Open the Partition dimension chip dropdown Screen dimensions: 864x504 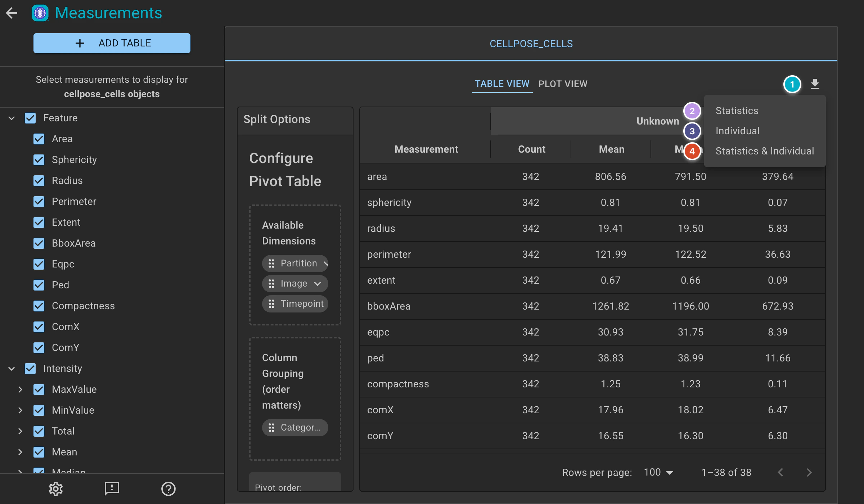pyautogui.click(x=325, y=264)
